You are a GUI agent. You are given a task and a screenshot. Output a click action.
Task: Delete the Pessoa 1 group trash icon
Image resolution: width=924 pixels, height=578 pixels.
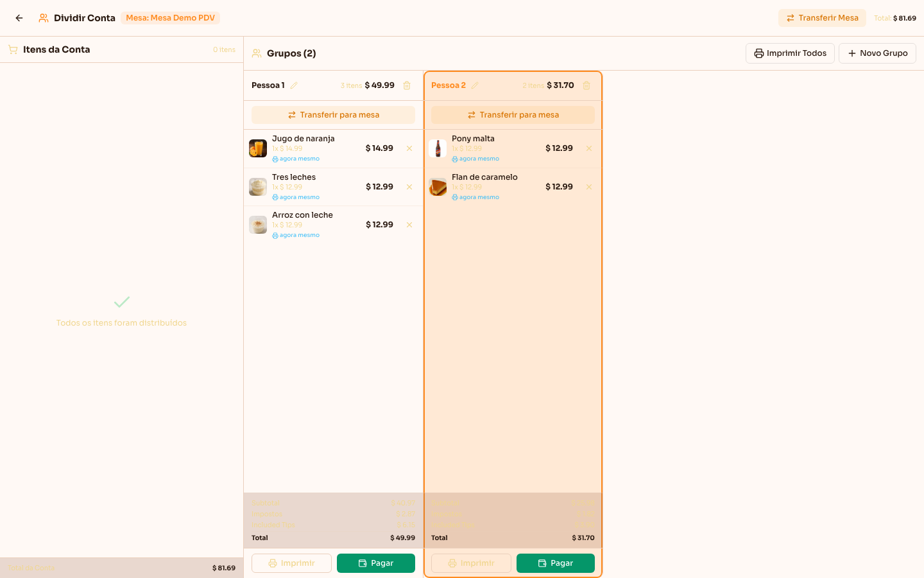point(407,85)
